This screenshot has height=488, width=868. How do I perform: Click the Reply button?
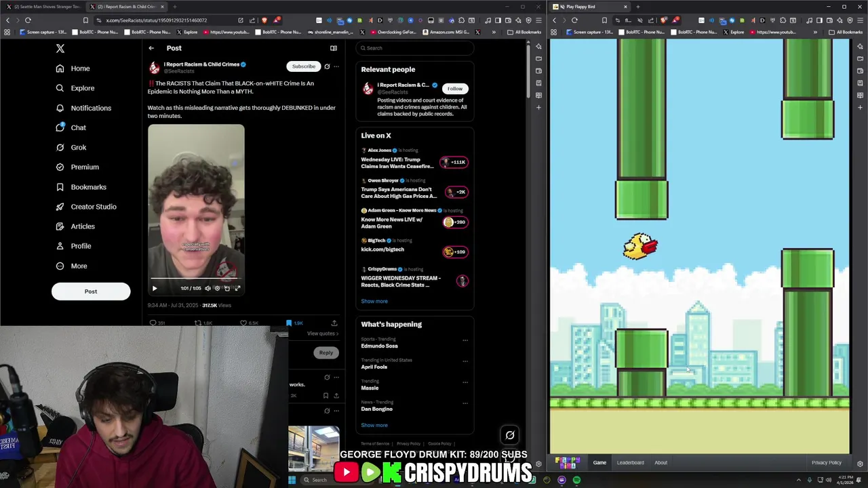coord(326,352)
